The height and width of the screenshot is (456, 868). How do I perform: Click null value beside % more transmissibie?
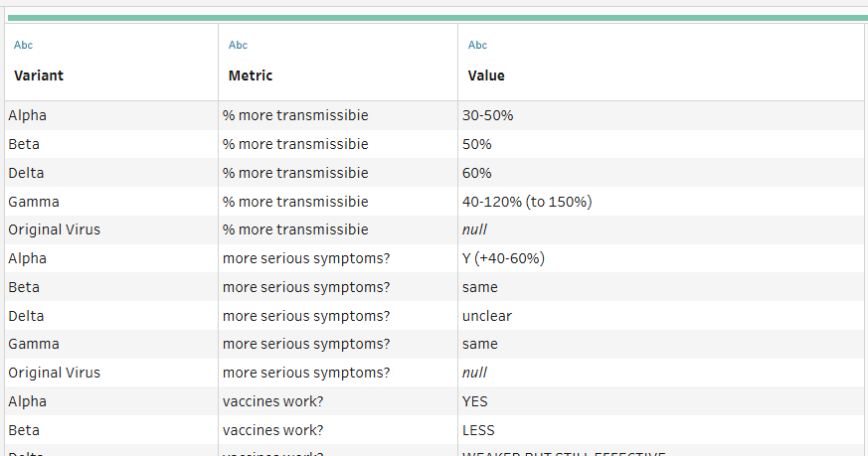(x=474, y=229)
